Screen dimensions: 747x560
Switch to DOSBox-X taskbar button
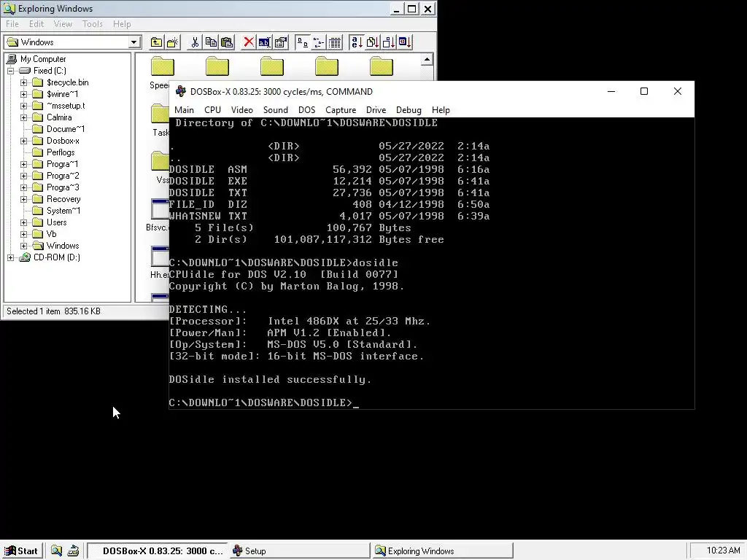click(158, 551)
